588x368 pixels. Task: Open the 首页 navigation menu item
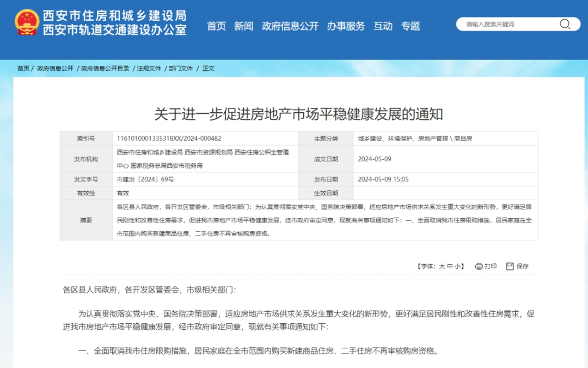pyautogui.click(x=216, y=26)
